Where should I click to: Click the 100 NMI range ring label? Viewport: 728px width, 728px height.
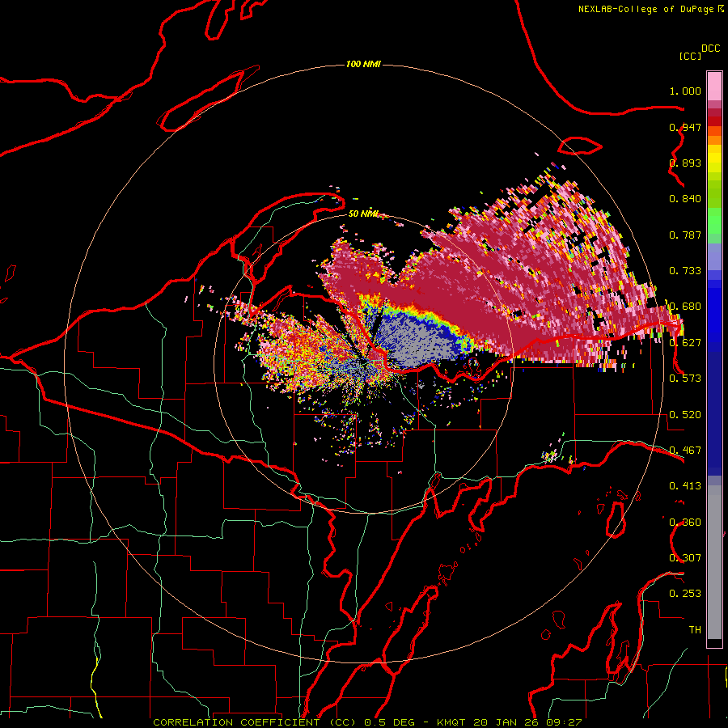click(363, 64)
